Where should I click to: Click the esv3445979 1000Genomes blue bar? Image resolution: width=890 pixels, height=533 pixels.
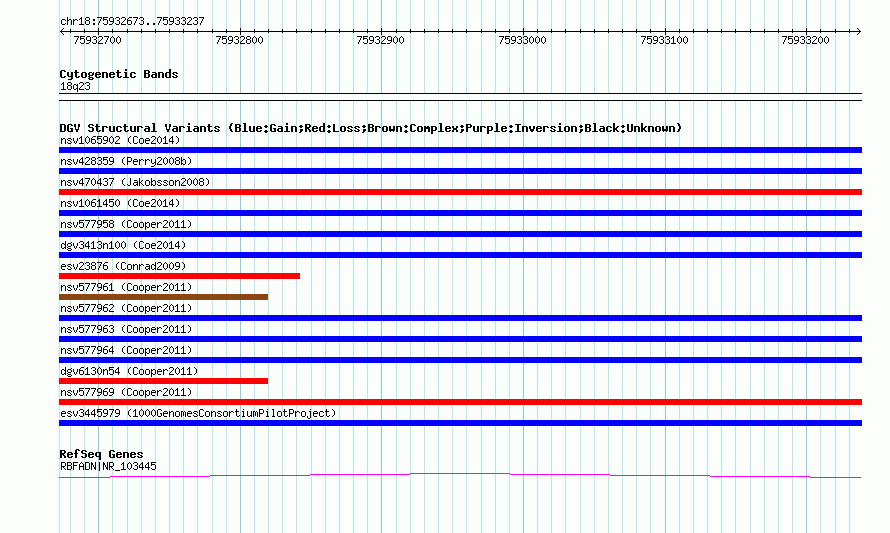click(460, 423)
